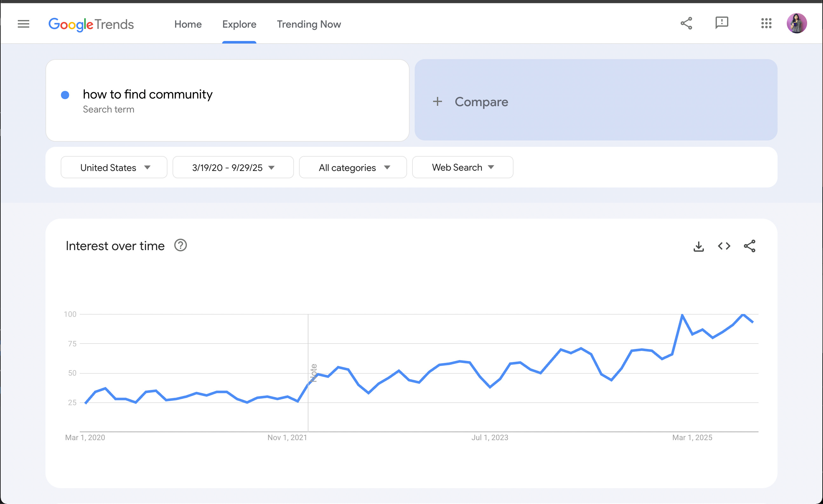This screenshot has height=504, width=823.
Task: Open the send feedback icon
Action: (x=721, y=23)
